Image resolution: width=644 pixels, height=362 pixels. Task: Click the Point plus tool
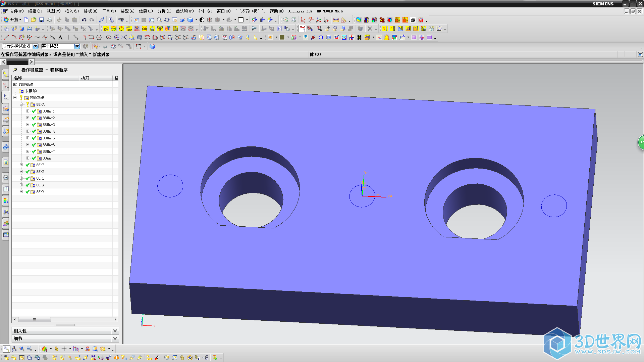click(x=68, y=37)
